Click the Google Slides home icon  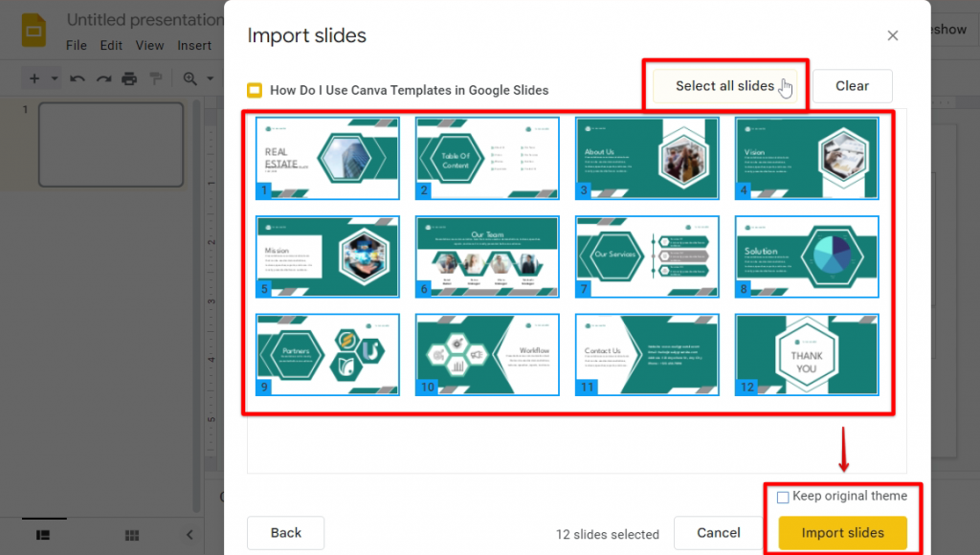pyautogui.click(x=33, y=30)
